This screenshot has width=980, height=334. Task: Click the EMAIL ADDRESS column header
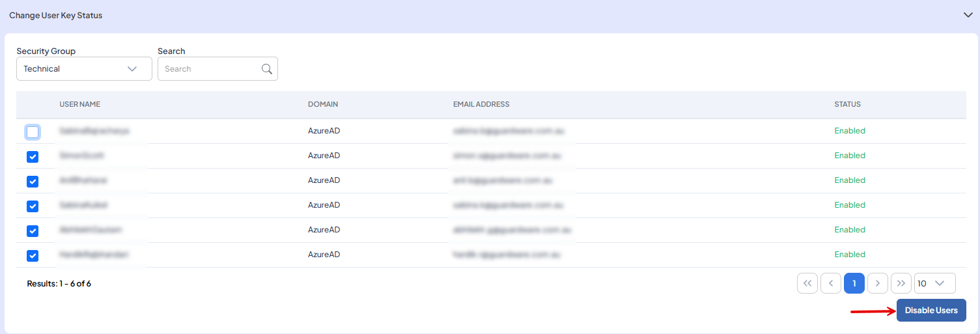(x=481, y=104)
